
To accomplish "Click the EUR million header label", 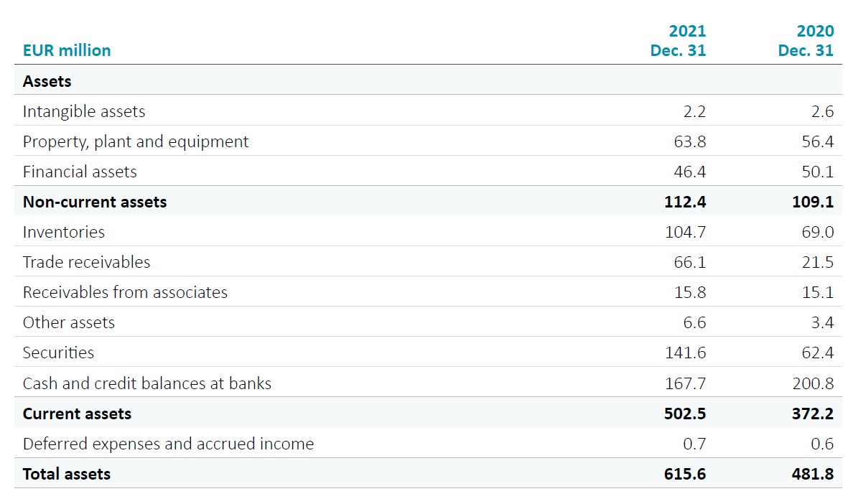I will (67, 50).
